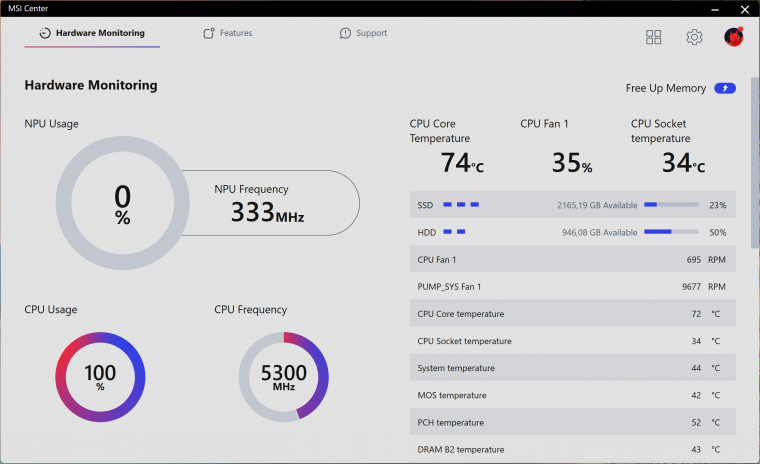The width and height of the screenshot is (760, 464).
Task: Select the MOS temperature row
Action: pyautogui.click(x=572, y=395)
